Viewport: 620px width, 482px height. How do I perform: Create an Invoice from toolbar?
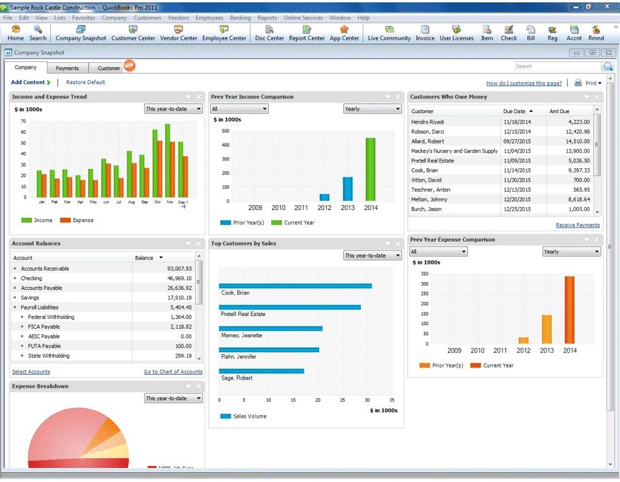click(425, 33)
